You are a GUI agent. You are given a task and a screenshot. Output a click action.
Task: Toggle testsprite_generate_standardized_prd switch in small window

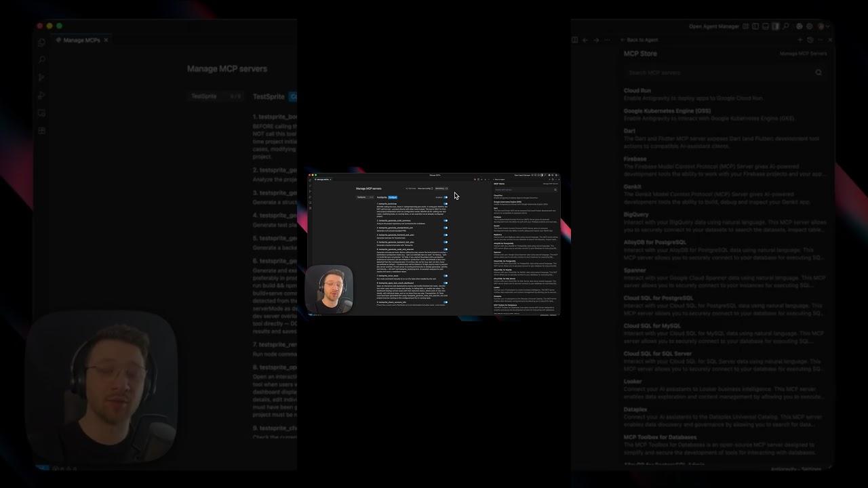click(446, 228)
